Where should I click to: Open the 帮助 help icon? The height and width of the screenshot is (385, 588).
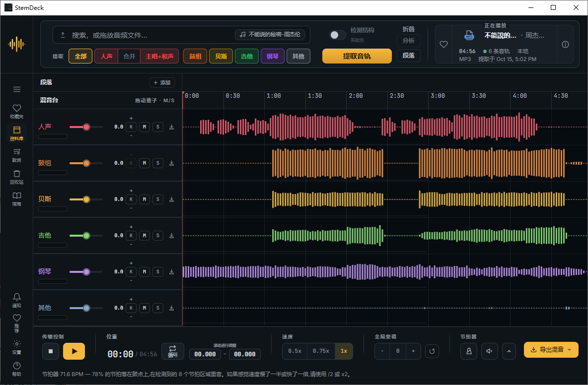16,369
